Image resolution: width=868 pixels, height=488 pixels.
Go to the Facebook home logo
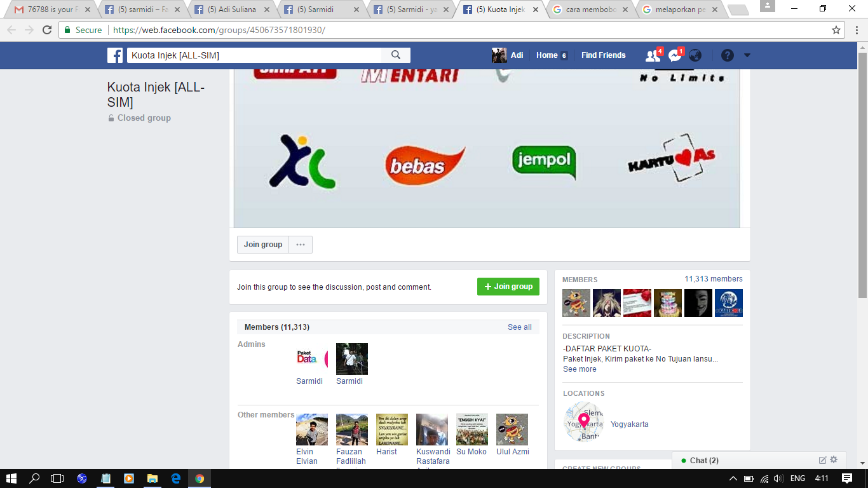point(115,55)
